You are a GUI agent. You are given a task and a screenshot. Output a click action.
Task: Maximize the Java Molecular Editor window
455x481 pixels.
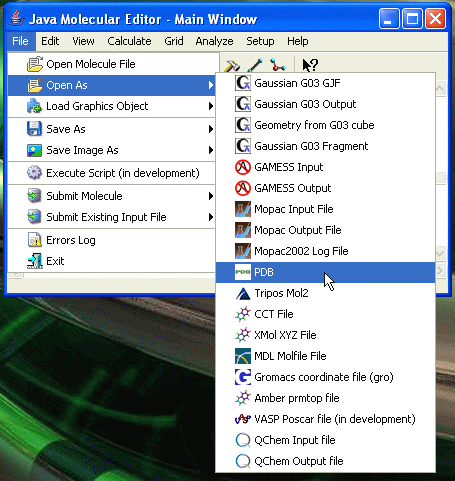coord(412,18)
